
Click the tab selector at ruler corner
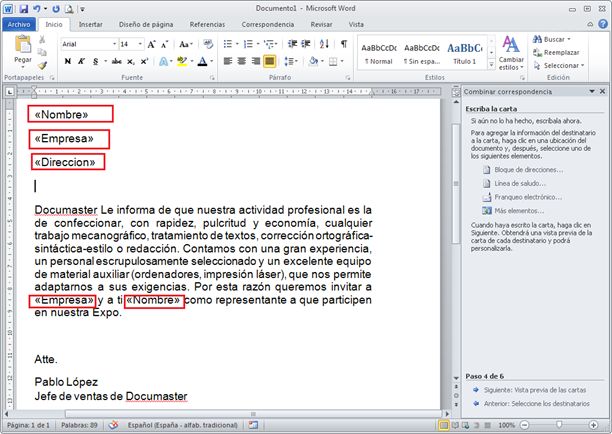coord(10,92)
